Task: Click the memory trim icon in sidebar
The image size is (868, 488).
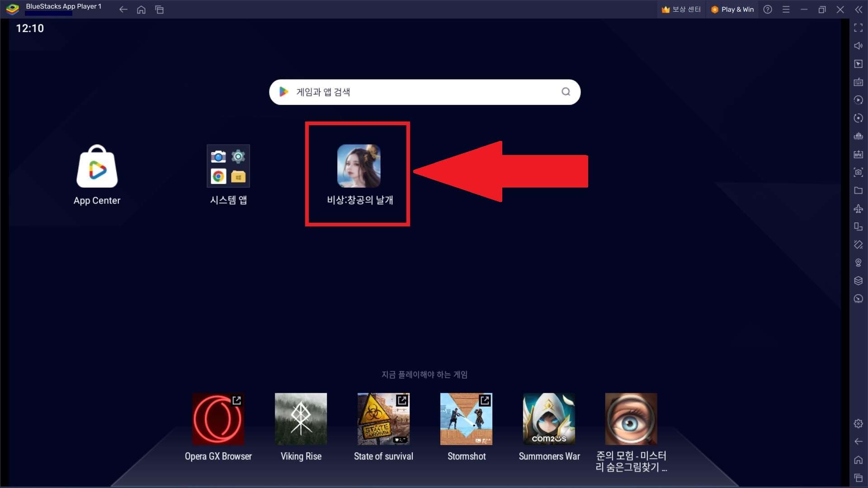Action: [x=859, y=136]
